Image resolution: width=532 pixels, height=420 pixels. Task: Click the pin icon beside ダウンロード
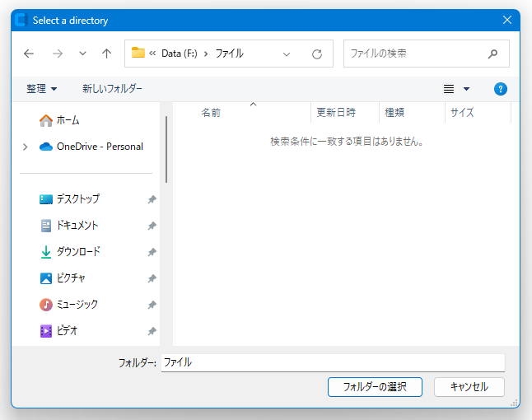coord(152,252)
